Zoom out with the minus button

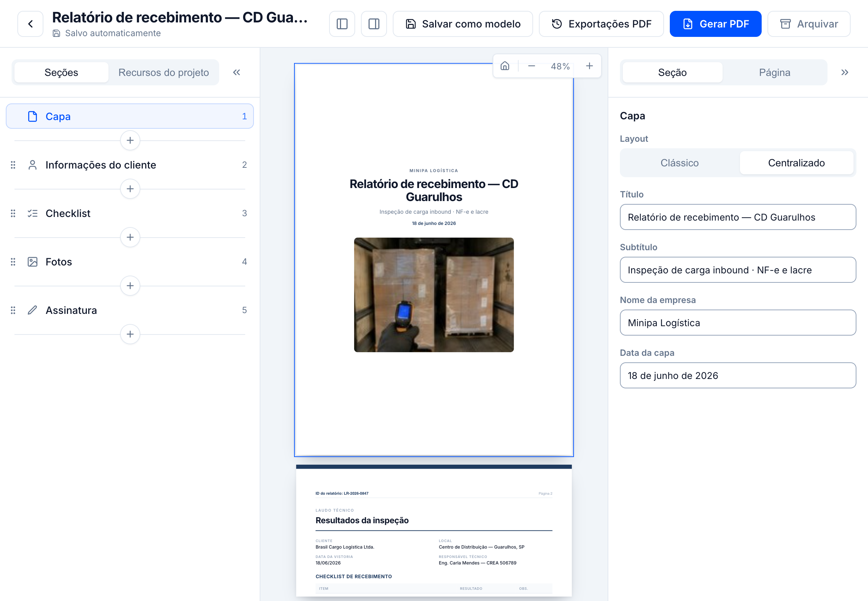click(x=531, y=66)
